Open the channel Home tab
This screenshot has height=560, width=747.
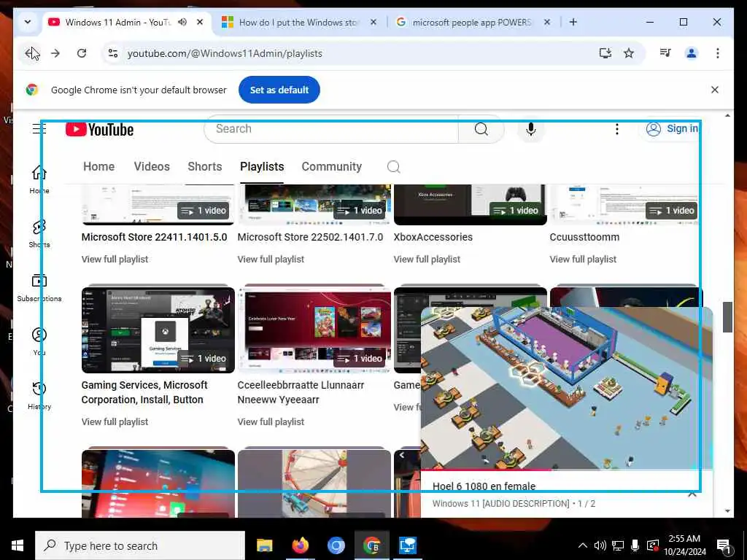click(x=98, y=167)
